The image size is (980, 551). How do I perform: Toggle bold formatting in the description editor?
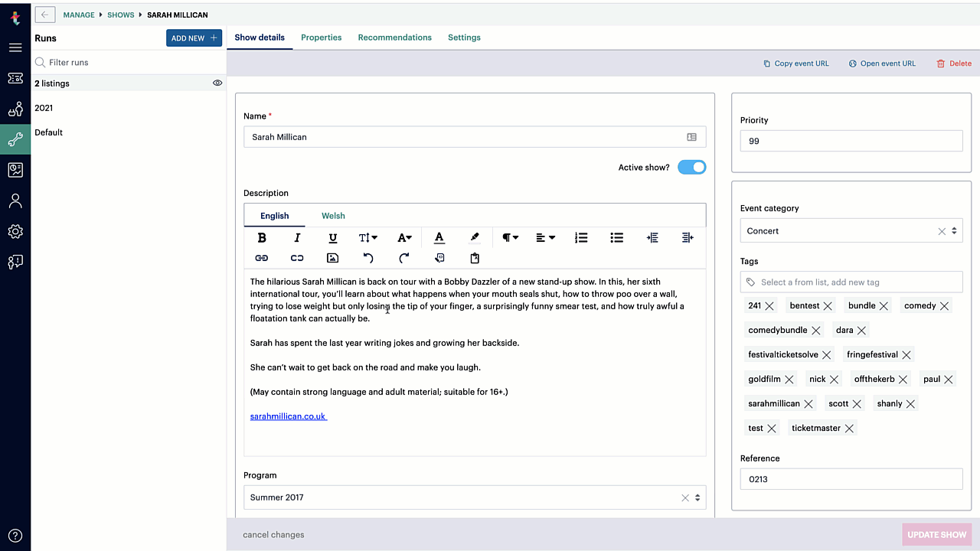click(x=262, y=238)
